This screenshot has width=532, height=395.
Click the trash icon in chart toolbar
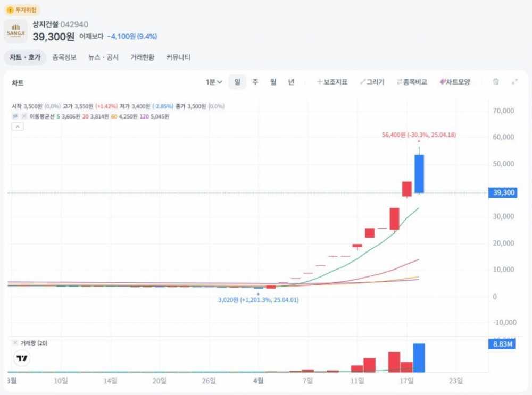click(496, 82)
